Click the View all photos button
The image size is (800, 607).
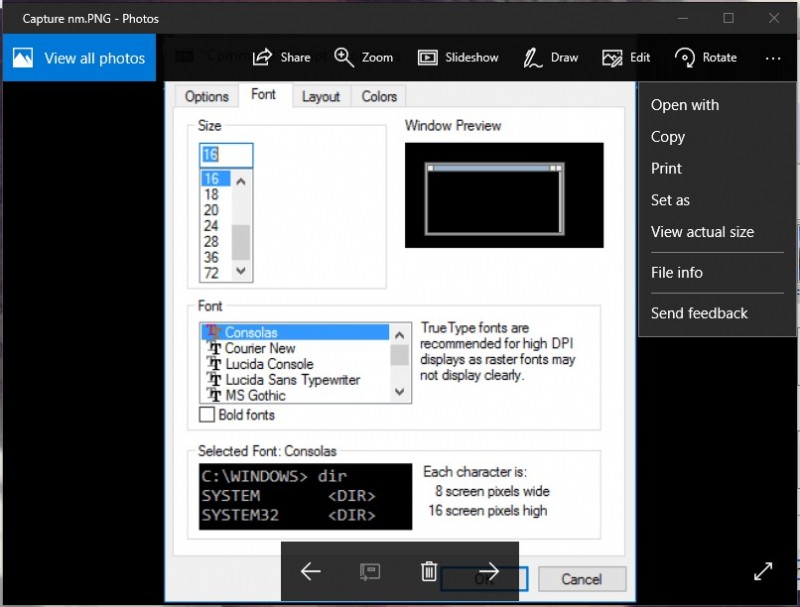[79, 57]
